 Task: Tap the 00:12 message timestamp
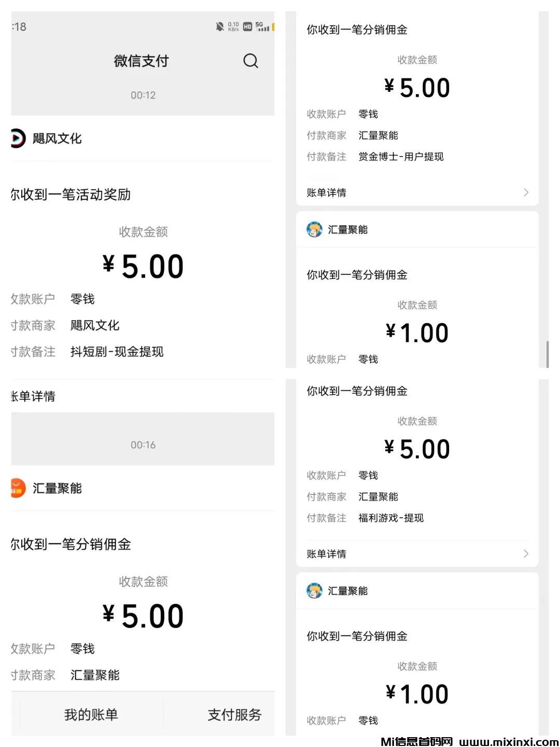coord(143,95)
